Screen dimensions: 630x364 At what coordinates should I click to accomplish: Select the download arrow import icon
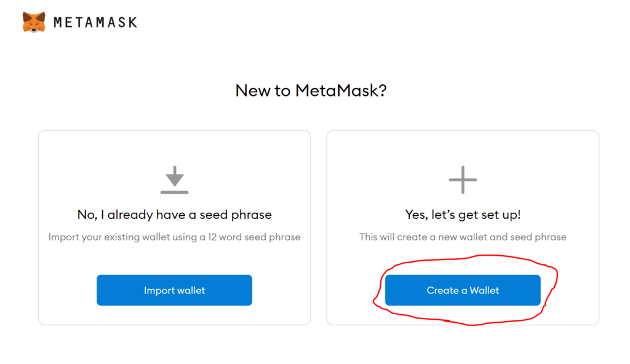(174, 180)
